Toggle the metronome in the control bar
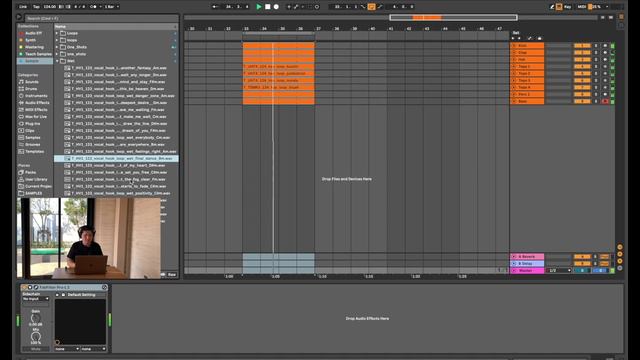The width and height of the screenshot is (640, 360). [93, 7]
